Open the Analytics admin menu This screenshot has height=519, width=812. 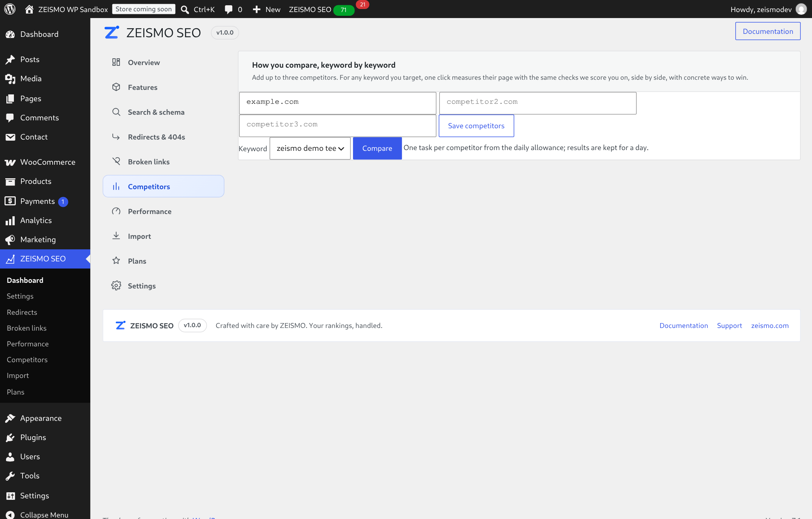(45, 220)
